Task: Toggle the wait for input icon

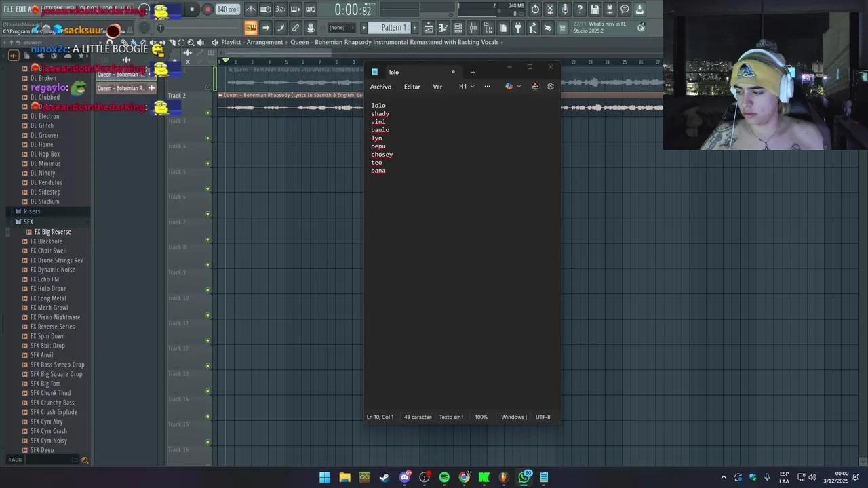Action: [266, 9]
